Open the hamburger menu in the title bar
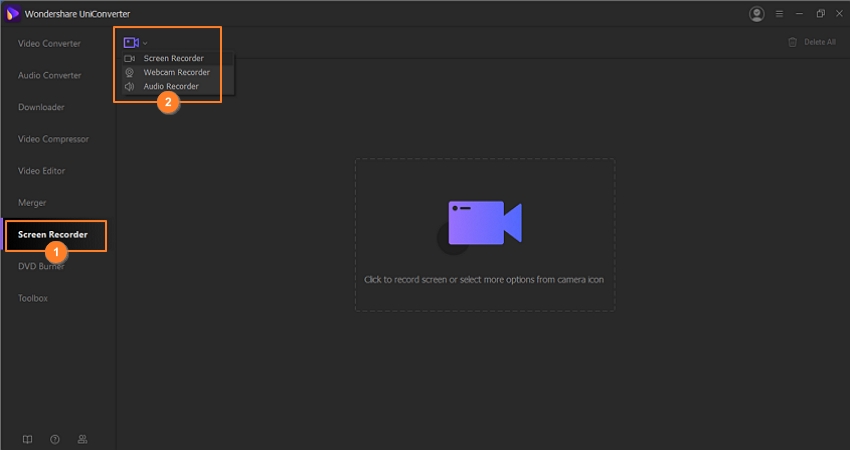The height and width of the screenshot is (450, 850). [779, 14]
